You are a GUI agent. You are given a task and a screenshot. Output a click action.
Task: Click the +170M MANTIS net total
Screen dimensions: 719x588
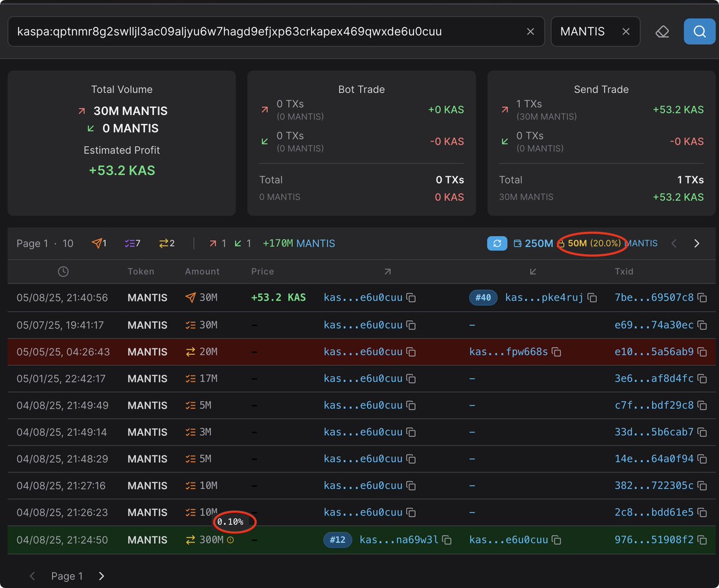299,243
